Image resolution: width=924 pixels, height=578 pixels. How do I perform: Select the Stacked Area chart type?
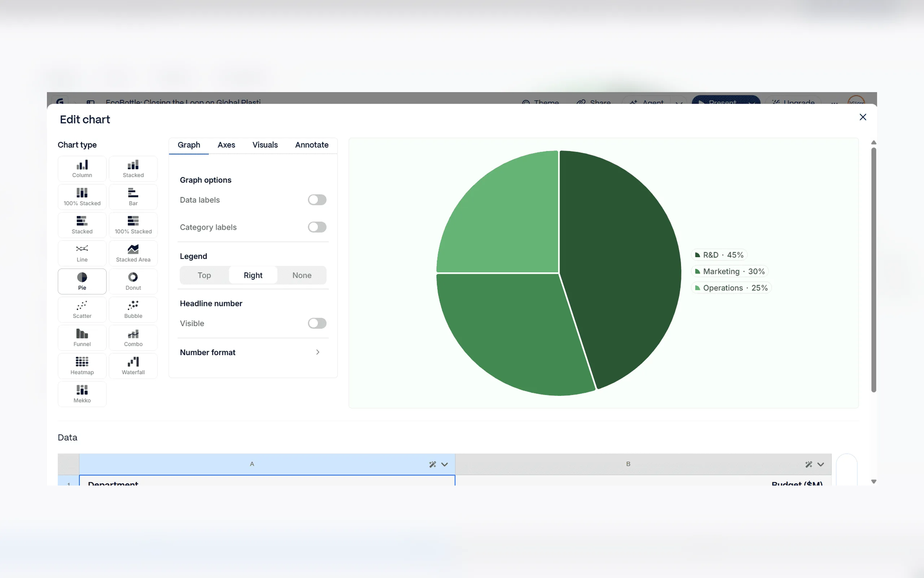[x=133, y=253]
